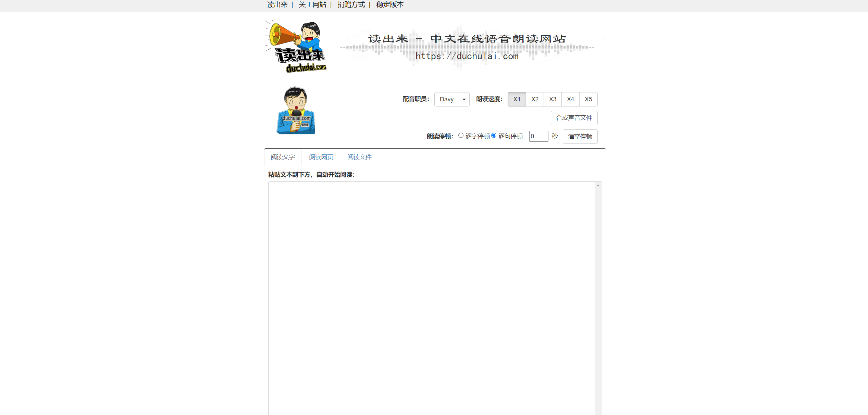Click the 清空停顿 button

(x=580, y=136)
